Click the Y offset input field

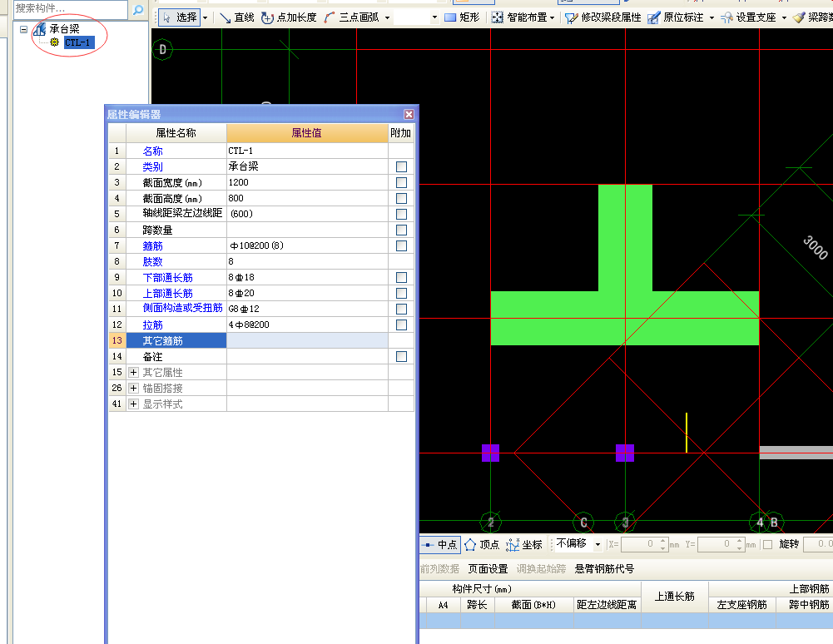pos(716,544)
